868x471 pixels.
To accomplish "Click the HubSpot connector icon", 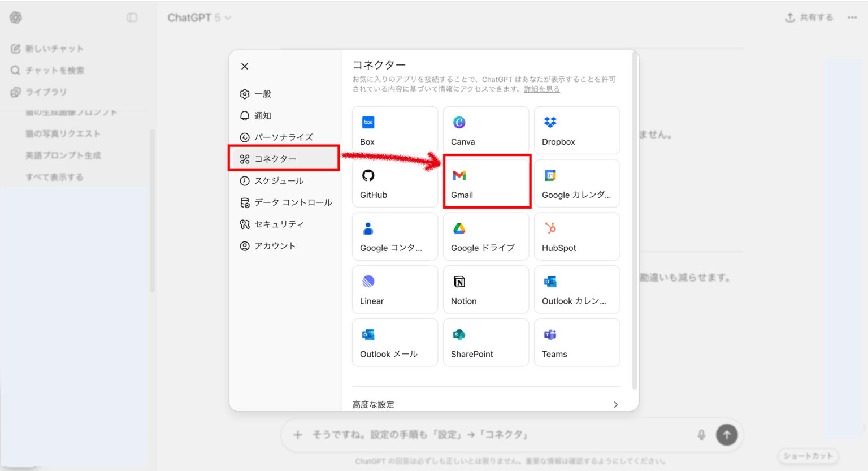I will click(x=550, y=228).
